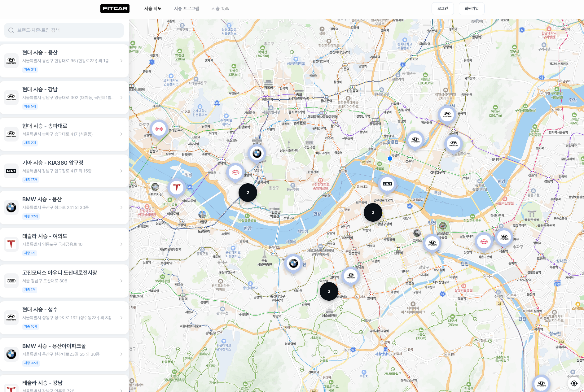
Task: Open the 기아 시승 - KIA360 압구정 title
Action: click(53, 163)
